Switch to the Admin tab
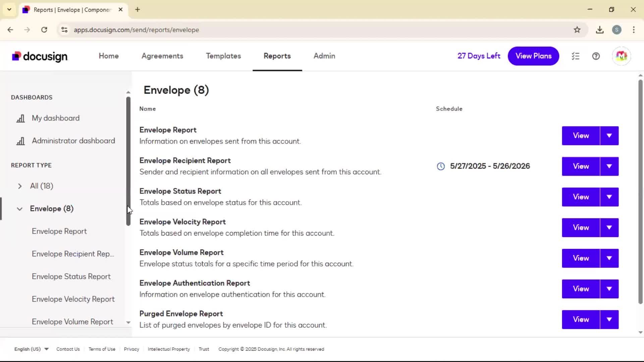The width and height of the screenshot is (644, 362). tap(324, 56)
